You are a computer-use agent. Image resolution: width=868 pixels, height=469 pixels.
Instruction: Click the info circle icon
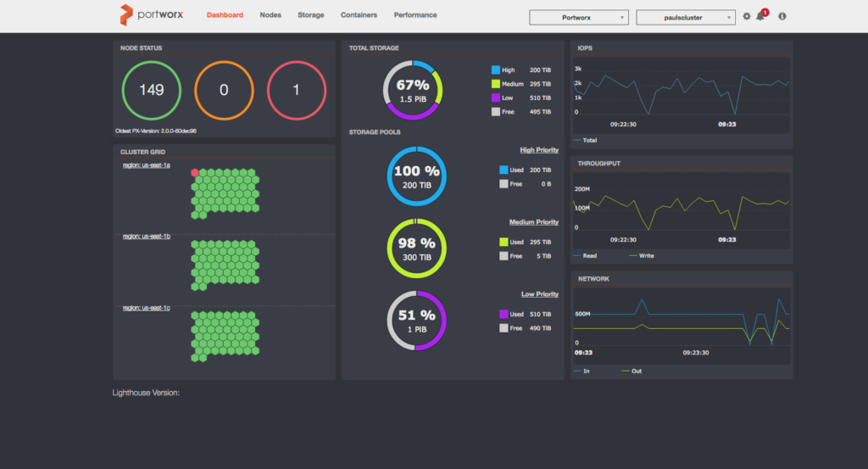tap(782, 16)
